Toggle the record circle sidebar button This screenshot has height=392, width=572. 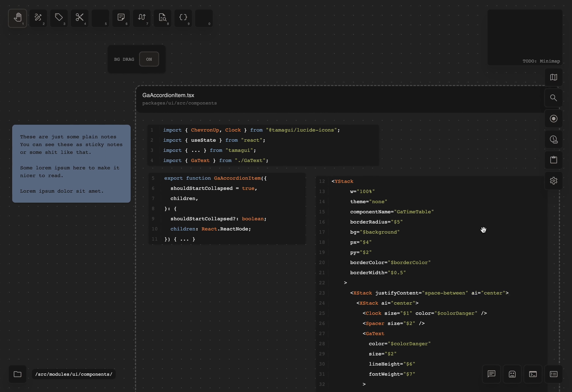553,119
